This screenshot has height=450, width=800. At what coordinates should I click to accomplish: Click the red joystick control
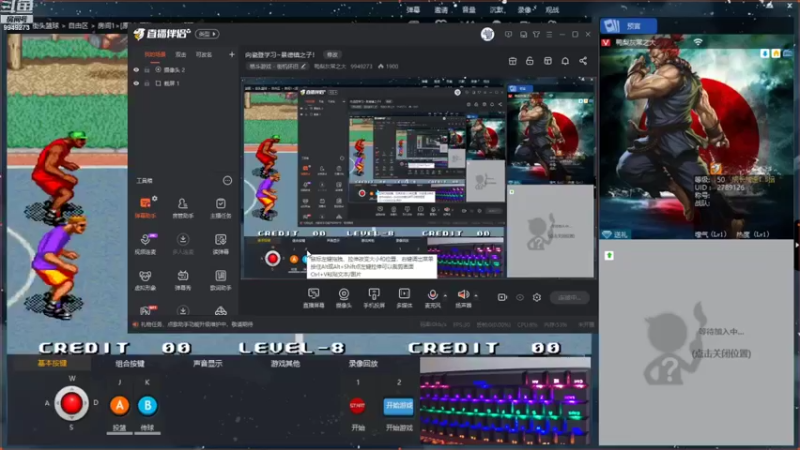pos(71,403)
